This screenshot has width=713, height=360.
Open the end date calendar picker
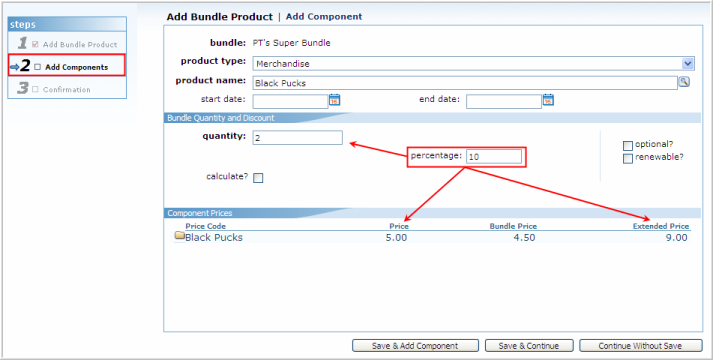[x=548, y=100]
